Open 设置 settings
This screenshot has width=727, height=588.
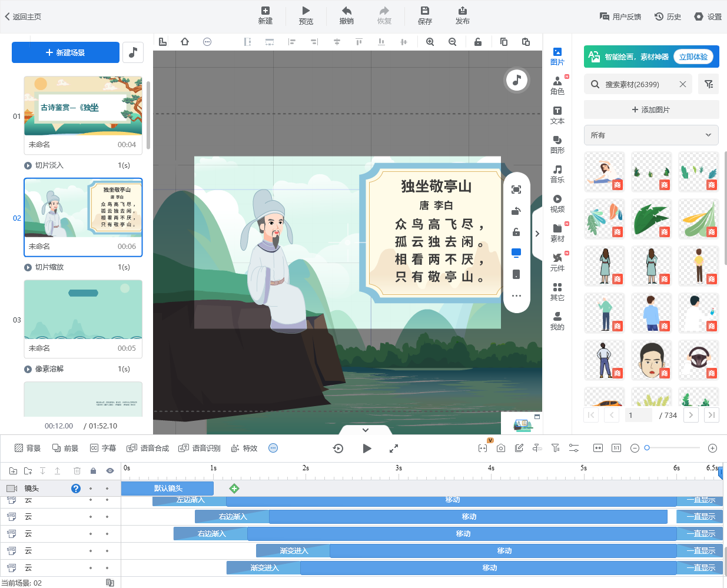(708, 16)
